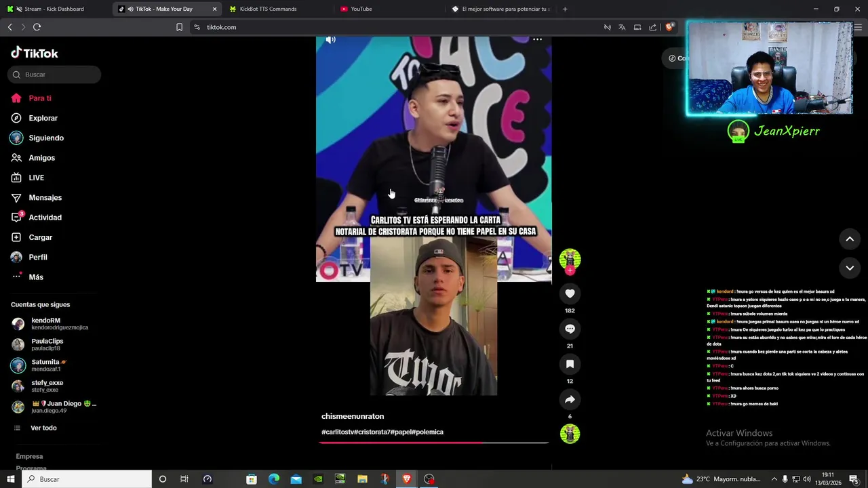Screen dimensions: 868x488
Task: Share the video with arrow icon
Action: point(570,399)
